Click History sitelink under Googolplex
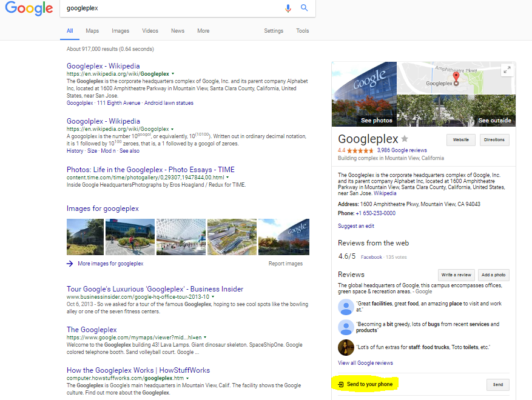 (x=75, y=151)
